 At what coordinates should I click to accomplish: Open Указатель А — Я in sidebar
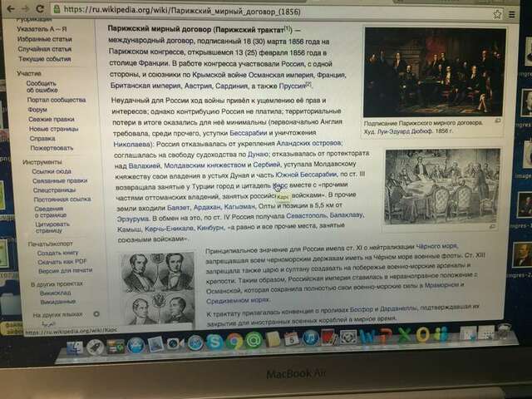coord(42,29)
